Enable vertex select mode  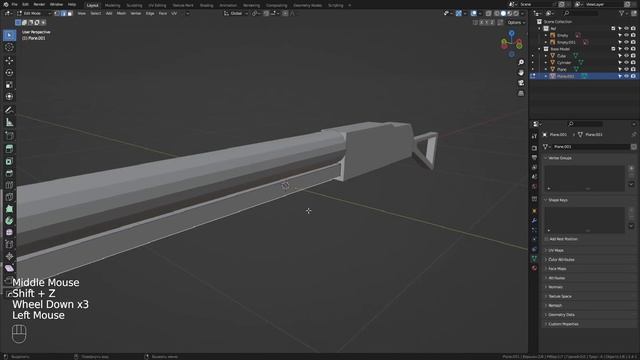point(57,13)
